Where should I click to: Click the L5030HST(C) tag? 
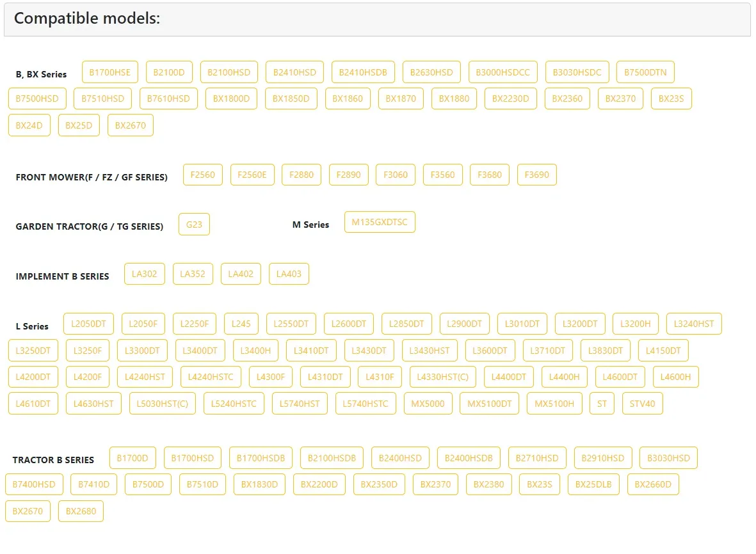163,404
